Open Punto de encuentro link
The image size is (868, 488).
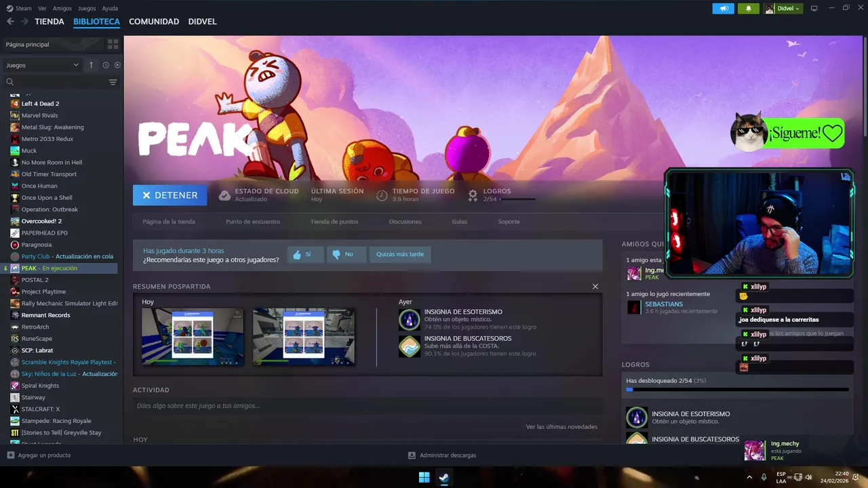253,222
